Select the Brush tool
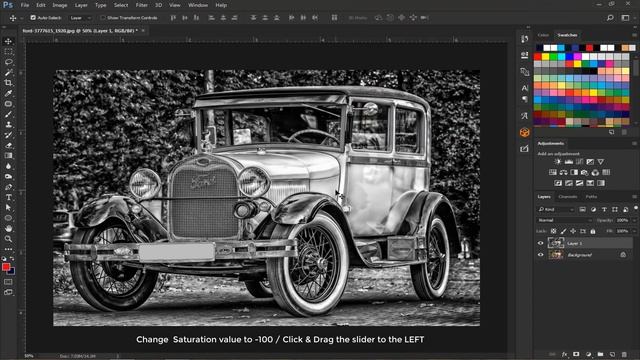The image size is (640, 360). point(8,114)
